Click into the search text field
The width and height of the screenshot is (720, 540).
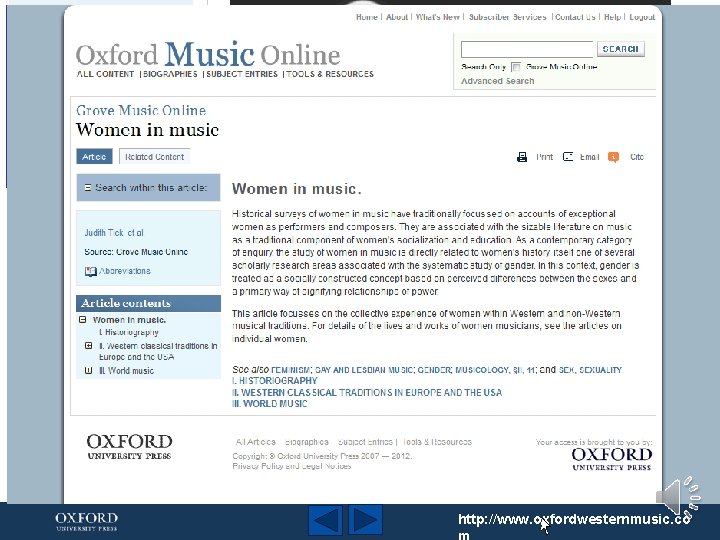[527, 49]
